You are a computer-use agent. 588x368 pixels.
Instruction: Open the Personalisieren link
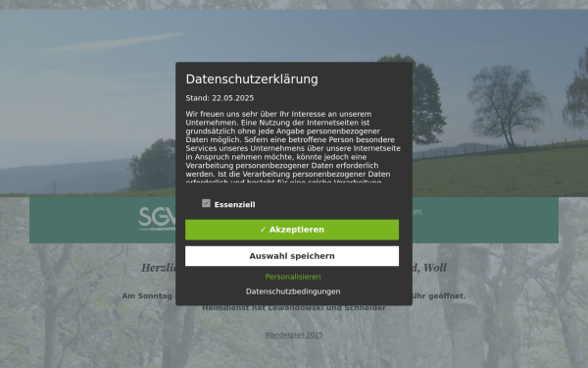pos(293,277)
